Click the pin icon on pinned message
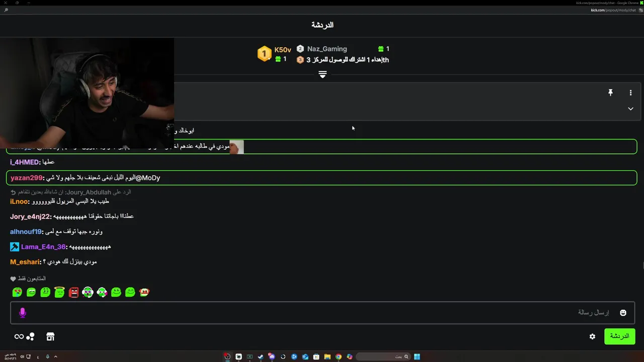Viewport: 644px width, 362px height. coord(610,93)
